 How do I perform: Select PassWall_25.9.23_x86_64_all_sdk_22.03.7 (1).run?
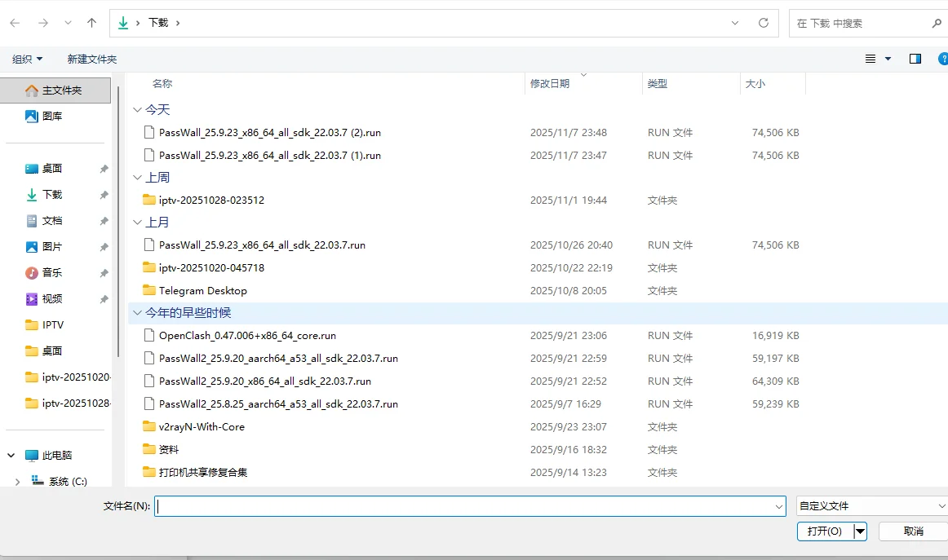pos(270,155)
